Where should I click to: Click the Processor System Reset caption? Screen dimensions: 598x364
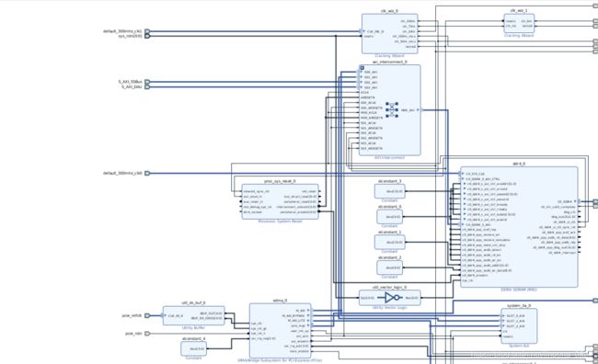coord(280,222)
